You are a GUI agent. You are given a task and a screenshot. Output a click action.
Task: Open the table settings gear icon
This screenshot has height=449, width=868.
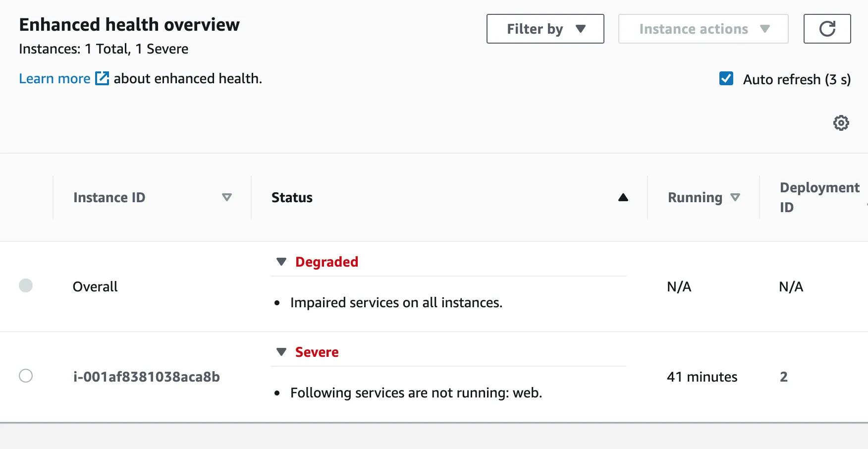pos(841,123)
